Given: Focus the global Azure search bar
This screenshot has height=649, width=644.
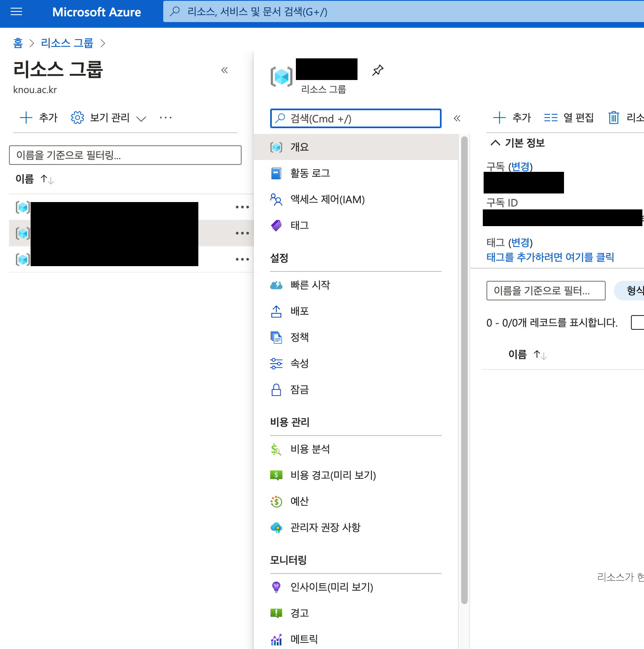Looking at the screenshot, I should [x=404, y=11].
